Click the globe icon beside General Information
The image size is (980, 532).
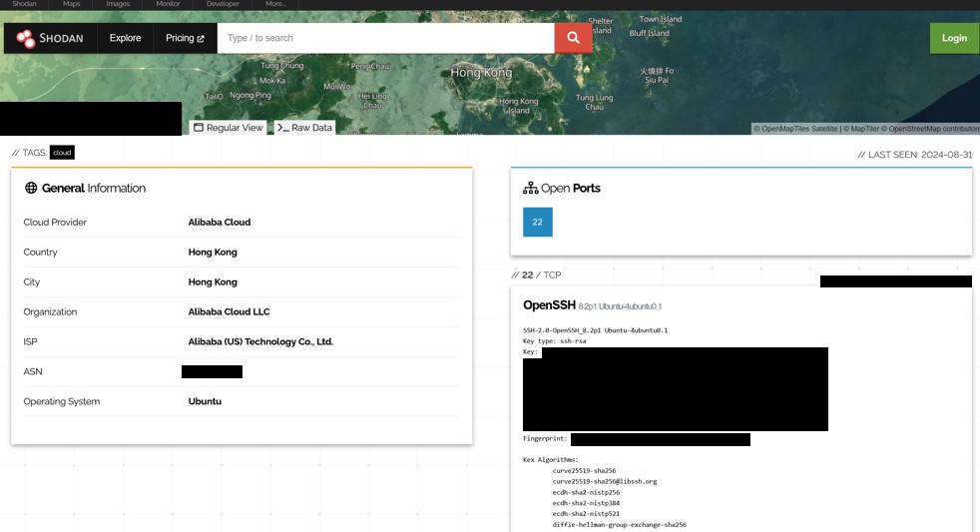click(x=31, y=188)
